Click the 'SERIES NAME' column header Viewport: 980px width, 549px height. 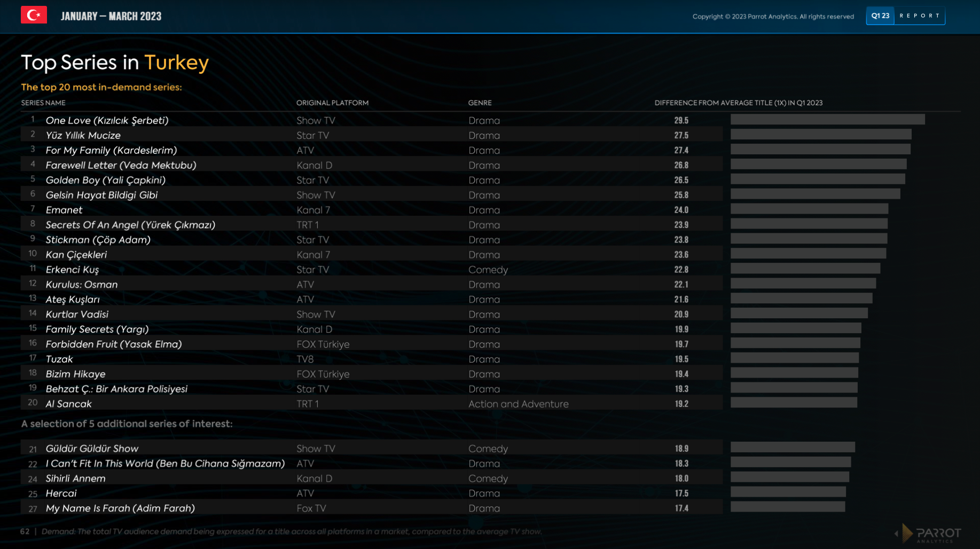(x=43, y=103)
